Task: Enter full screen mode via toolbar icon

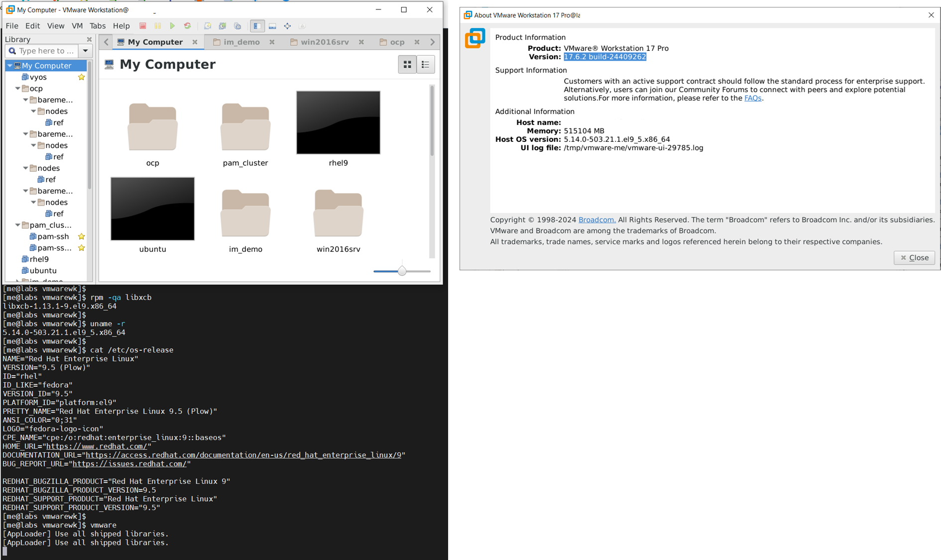Action: tap(287, 26)
